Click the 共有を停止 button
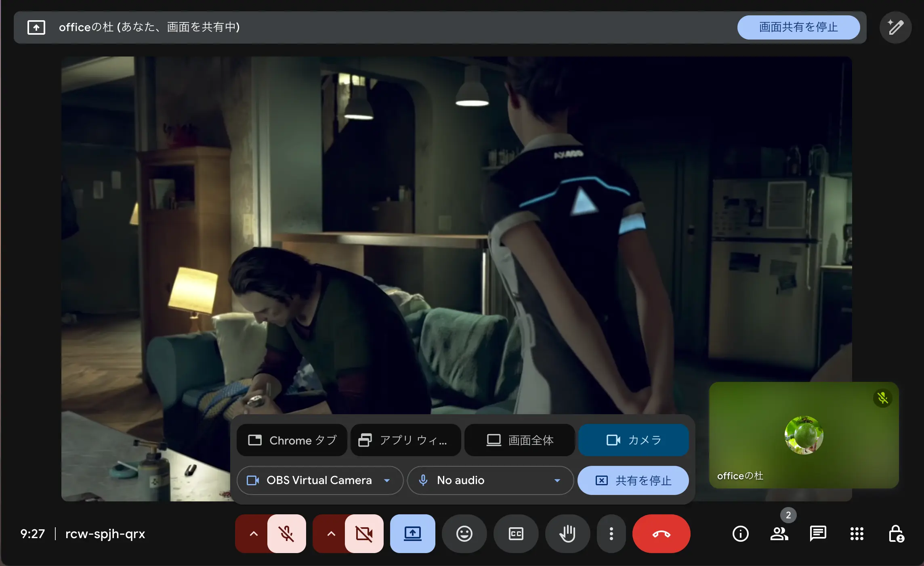The image size is (924, 566). 633,480
